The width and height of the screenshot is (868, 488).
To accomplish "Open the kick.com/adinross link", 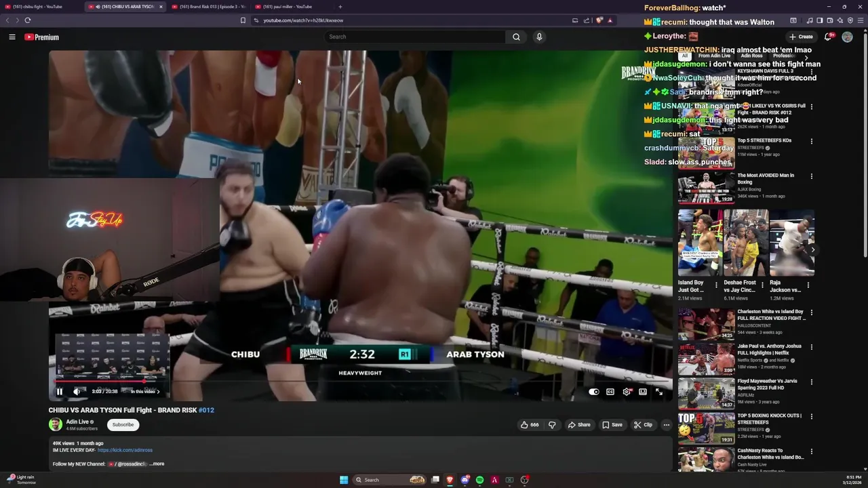I will coord(125,450).
